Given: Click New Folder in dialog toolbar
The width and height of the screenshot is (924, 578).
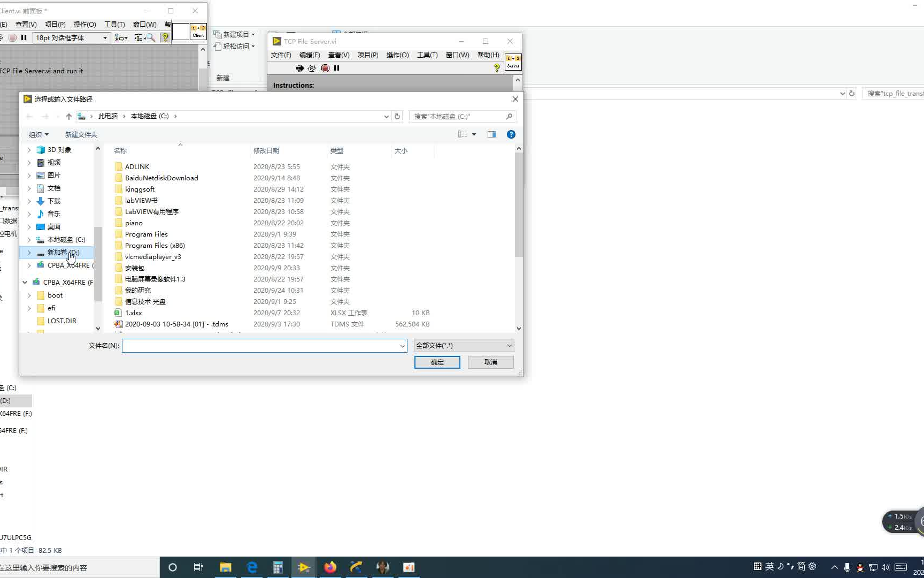Looking at the screenshot, I should point(81,134).
